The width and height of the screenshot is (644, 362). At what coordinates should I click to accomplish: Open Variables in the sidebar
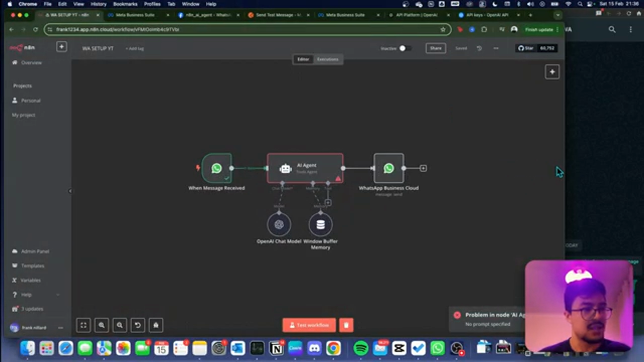click(31, 281)
